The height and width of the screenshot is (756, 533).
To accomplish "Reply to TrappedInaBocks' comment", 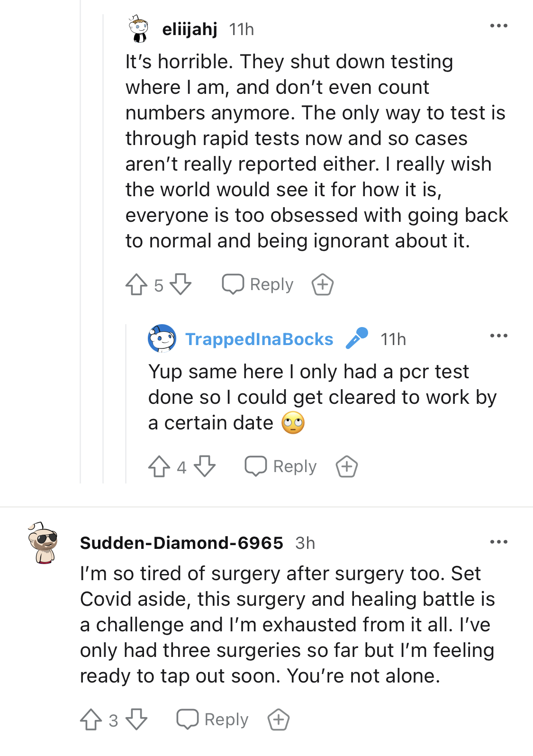I will (281, 467).
